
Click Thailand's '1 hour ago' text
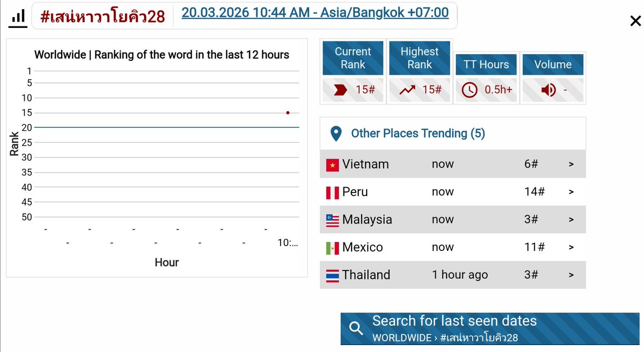point(460,275)
